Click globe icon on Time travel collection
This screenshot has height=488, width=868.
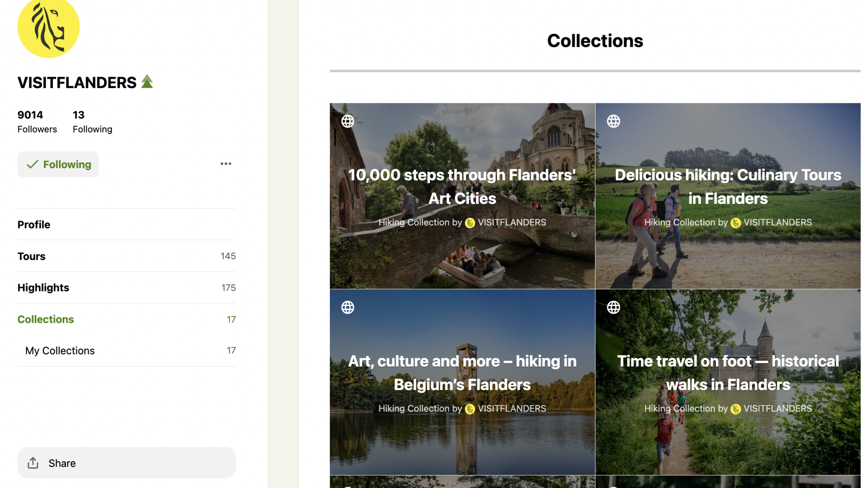point(613,307)
